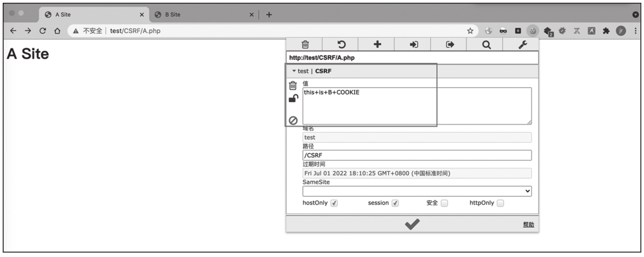This screenshot has width=644, height=257.
Task: Click the 过期时间 expiration date field
Action: pyautogui.click(x=417, y=173)
